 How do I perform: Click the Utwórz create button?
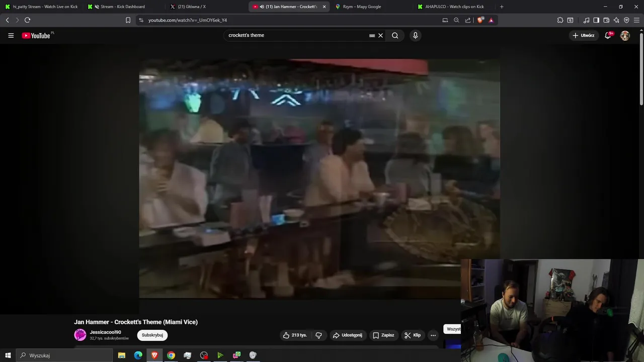(584, 36)
